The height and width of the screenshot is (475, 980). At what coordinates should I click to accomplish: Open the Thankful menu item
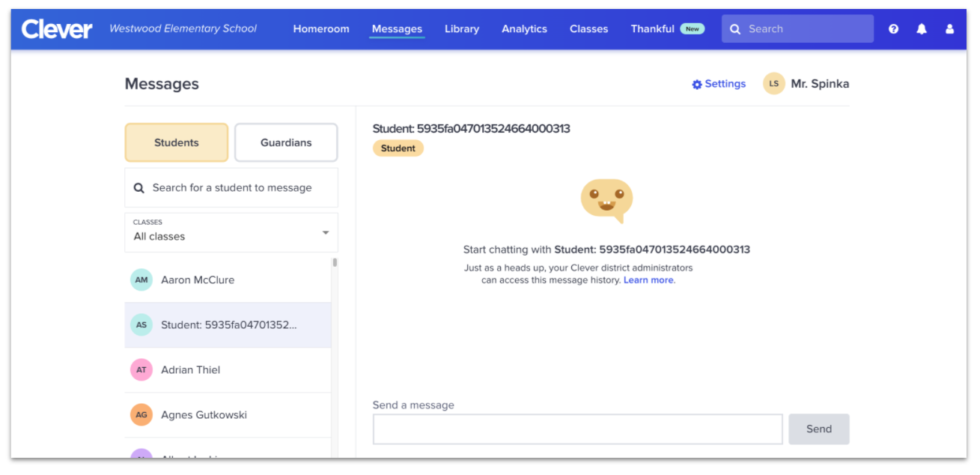(652, 29)
